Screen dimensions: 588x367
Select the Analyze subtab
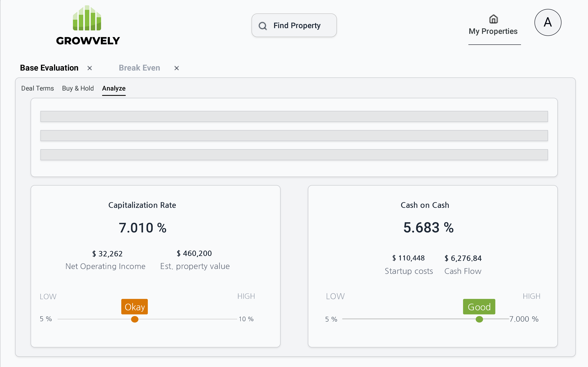(x=114, y=88)
